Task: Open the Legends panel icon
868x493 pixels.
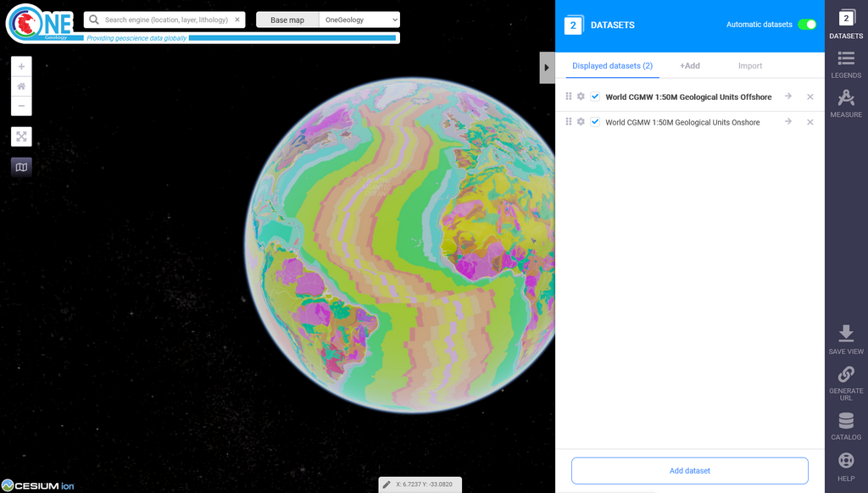Action: point(845,64)
